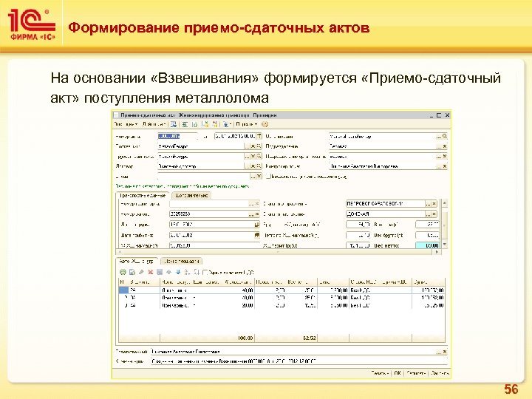Open calendar beside the document date field
The width and height of the screenshot is (532, 399).
(259, 137)
